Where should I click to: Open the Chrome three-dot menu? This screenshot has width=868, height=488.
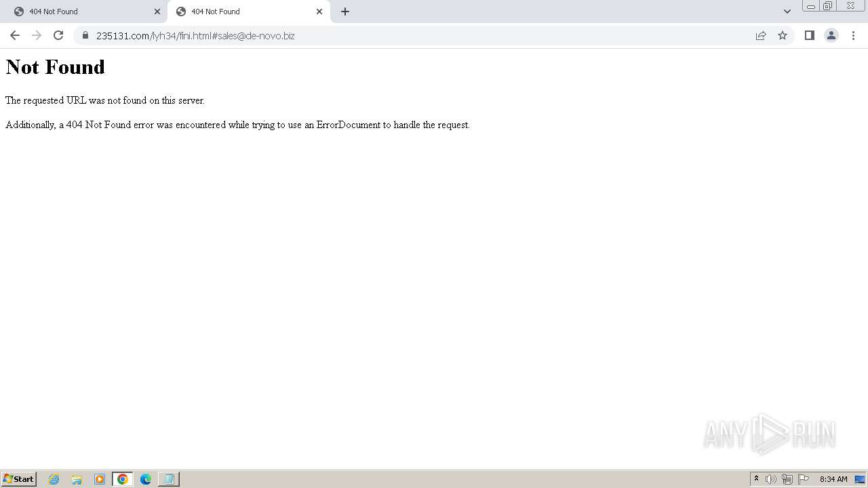point(853,35)
